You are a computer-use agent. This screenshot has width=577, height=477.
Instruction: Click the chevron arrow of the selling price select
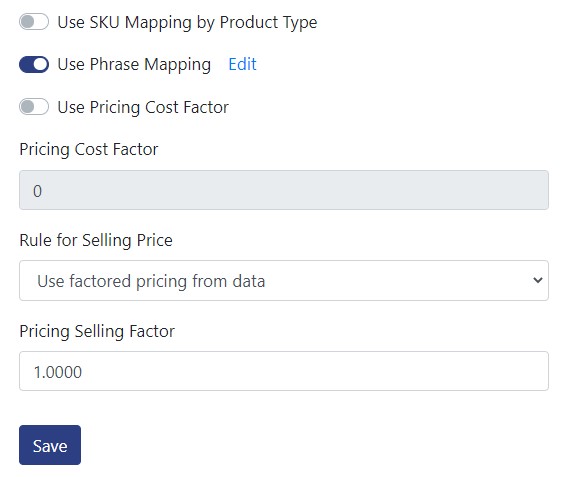tap(538, 280)
